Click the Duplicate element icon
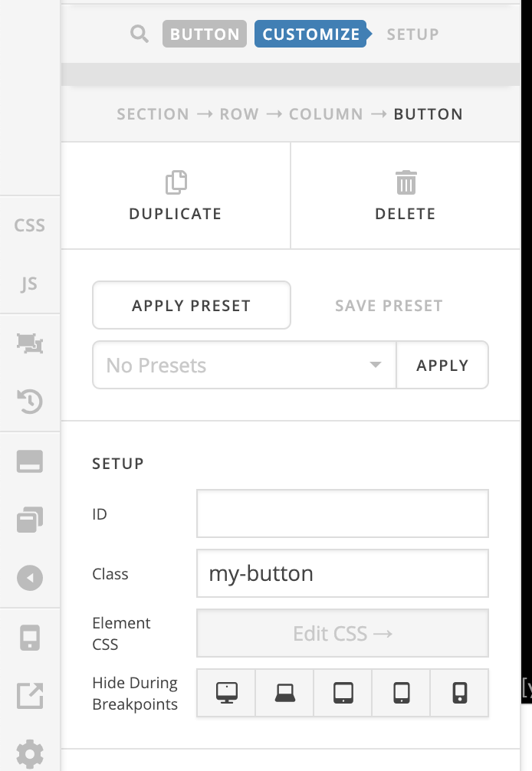 coord(176,182)
